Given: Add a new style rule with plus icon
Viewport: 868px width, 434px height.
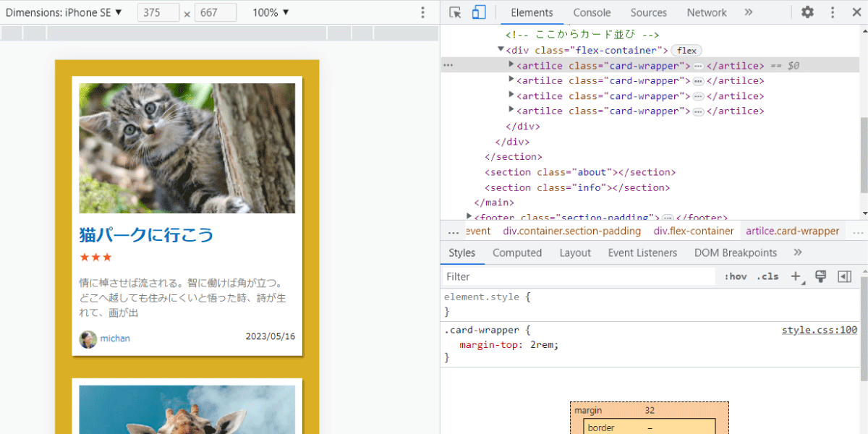Looking at the screenshot, I should [796, 276].
